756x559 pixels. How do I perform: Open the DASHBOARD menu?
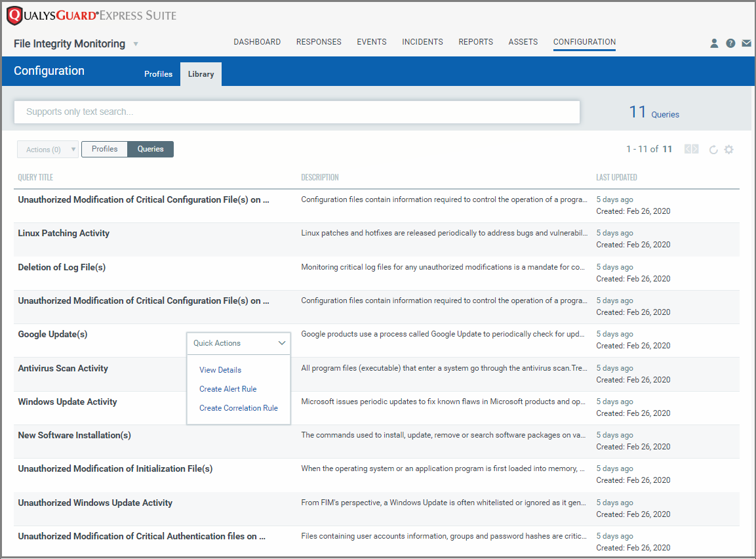tap(257, 42)
